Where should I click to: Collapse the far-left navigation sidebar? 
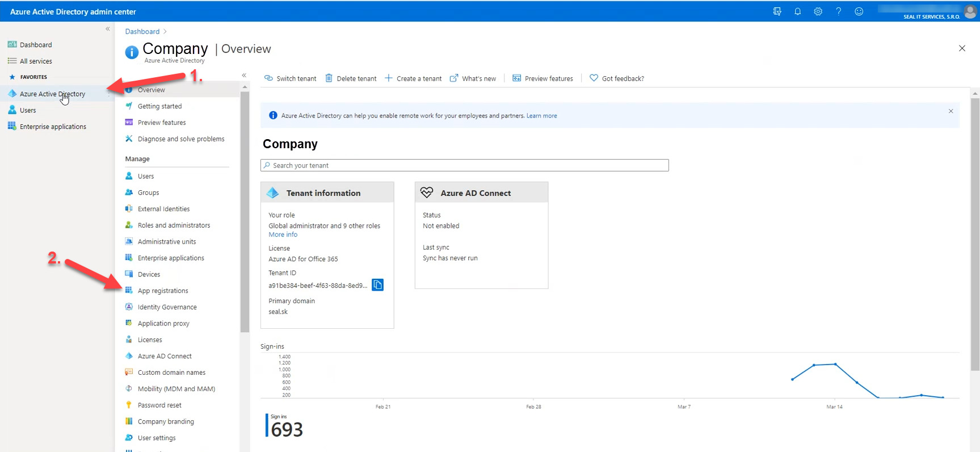click(108, 29)
